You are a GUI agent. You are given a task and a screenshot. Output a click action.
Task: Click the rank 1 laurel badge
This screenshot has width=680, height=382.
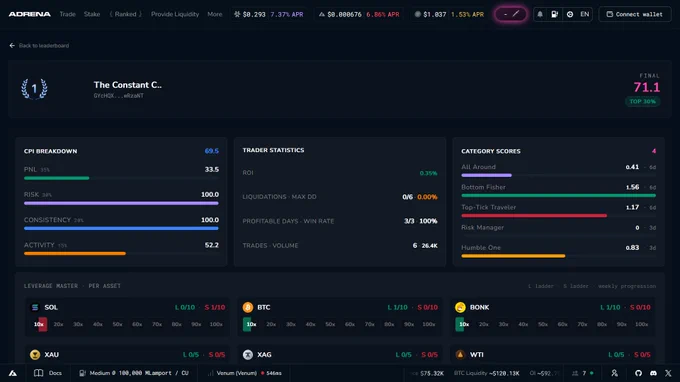pyautogui.click(x=34, y=89)
